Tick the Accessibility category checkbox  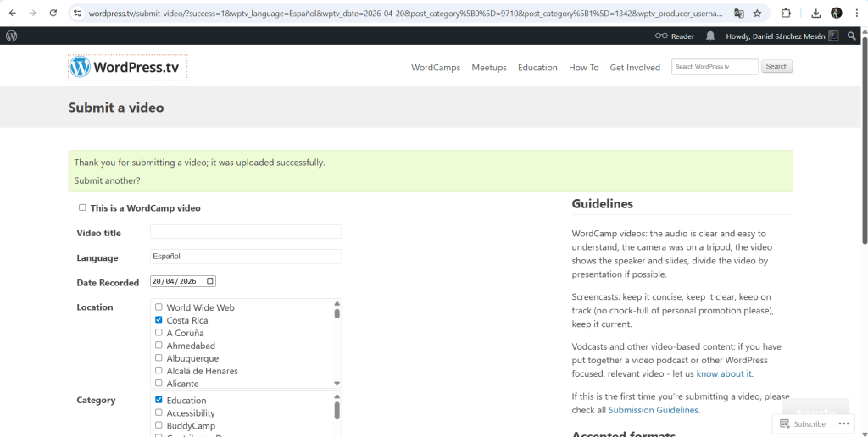pyautogui.click(x=159, y=412)
